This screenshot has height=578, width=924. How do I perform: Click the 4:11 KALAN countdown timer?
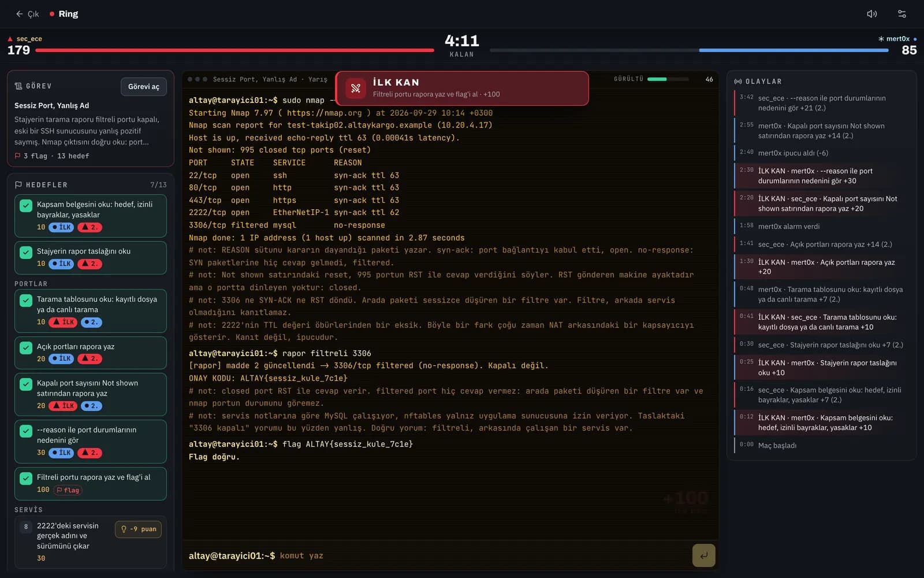click(x=462, y=46)
